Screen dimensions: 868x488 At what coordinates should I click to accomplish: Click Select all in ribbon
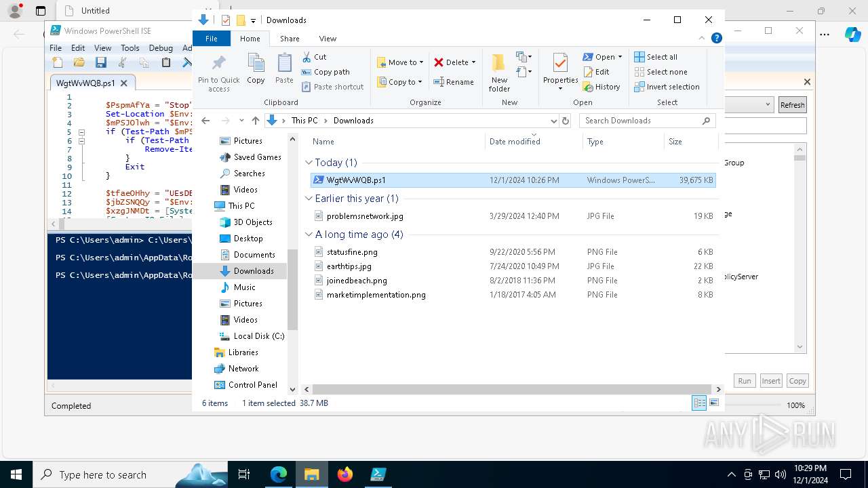tap(655, 57)
